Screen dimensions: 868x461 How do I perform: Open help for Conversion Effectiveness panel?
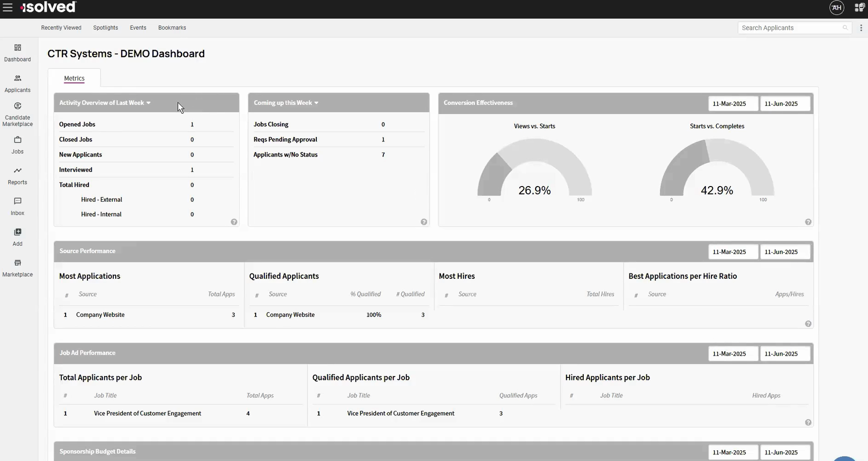point(808,222)
